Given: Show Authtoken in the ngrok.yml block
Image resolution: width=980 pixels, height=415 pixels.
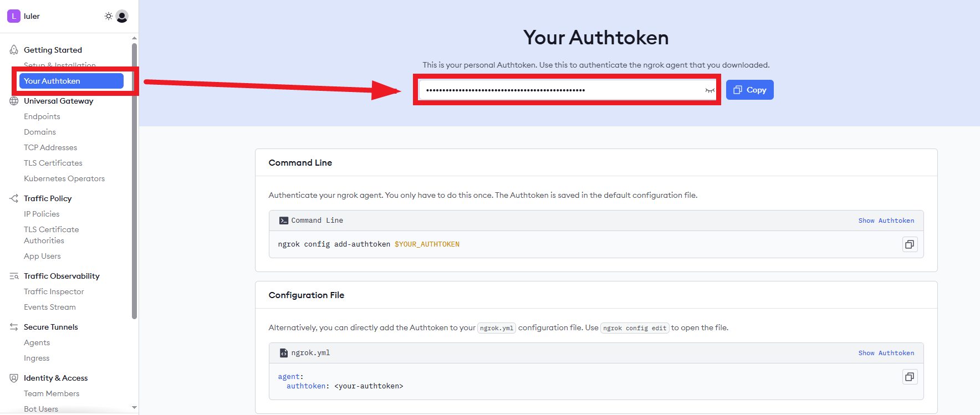Looking at the screenshot, I should pyautogui.click(x=886, y=353).
